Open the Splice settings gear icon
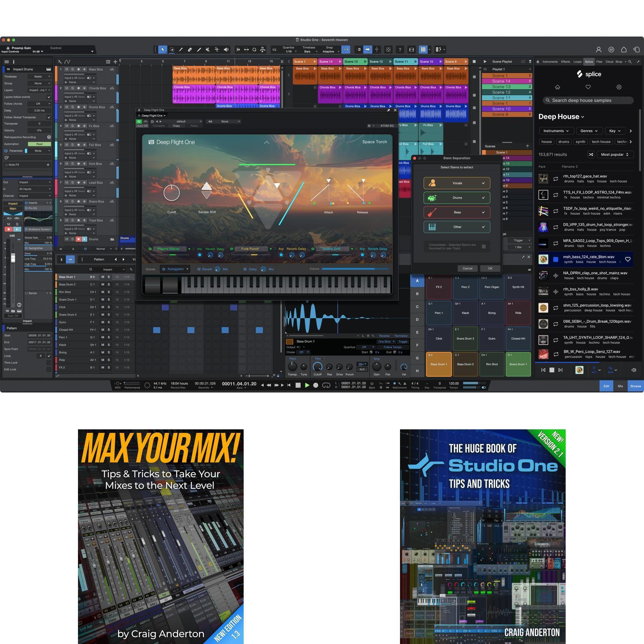 coord(619,87)
